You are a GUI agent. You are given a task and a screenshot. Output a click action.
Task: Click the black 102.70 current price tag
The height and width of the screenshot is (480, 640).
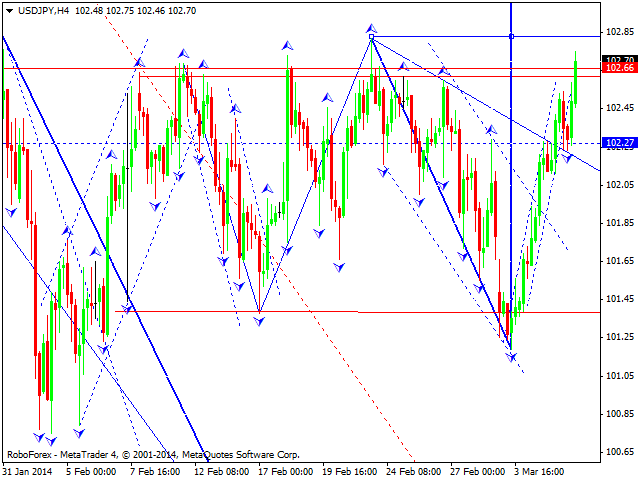621,59
